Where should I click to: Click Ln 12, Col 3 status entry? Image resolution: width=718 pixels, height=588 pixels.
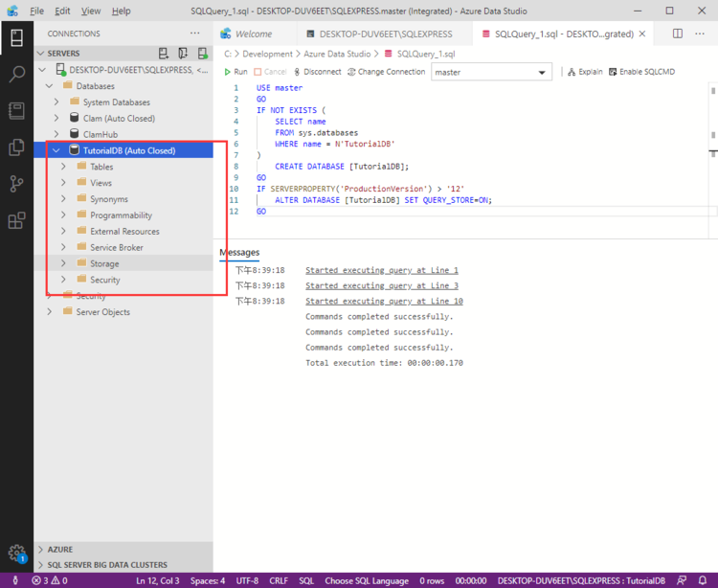tap(158, 580)
